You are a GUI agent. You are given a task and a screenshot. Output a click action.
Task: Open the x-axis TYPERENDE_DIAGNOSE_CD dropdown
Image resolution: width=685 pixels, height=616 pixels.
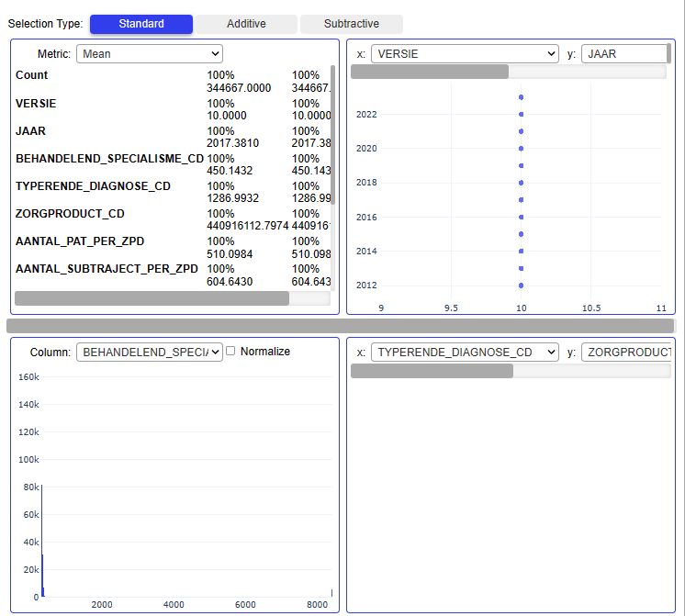(465, 353)
